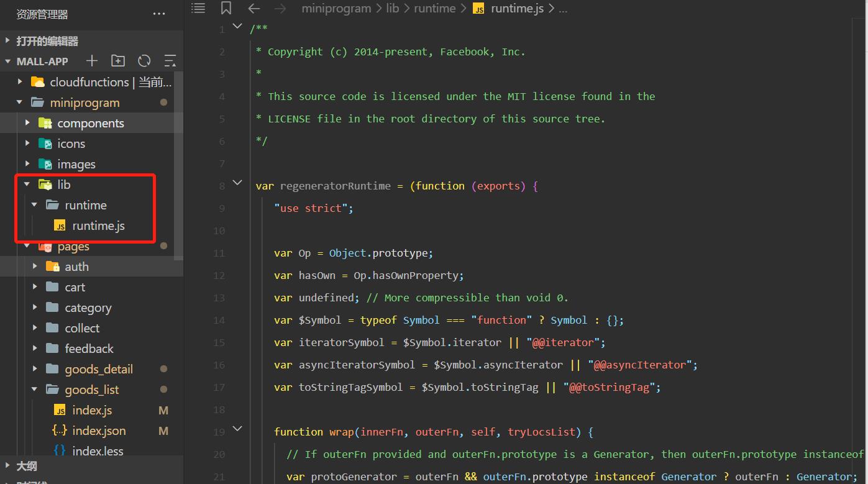Click the bookmark icon in editor toolbar
This screenshot has height=484, width=868.
click(x=226, y=8)
